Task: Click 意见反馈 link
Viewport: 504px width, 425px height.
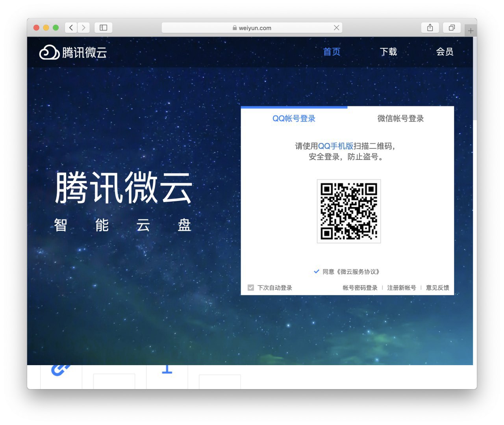Action: pos(437,288)
